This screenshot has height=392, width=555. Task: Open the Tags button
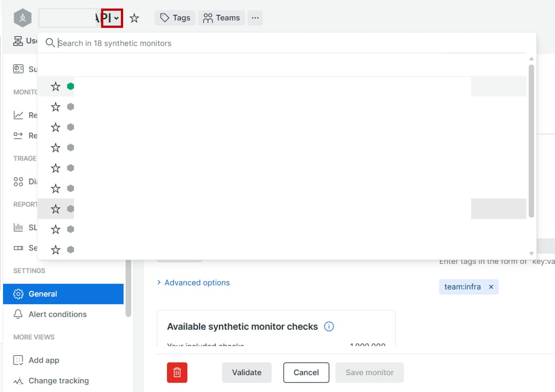(x=175, y=18)
